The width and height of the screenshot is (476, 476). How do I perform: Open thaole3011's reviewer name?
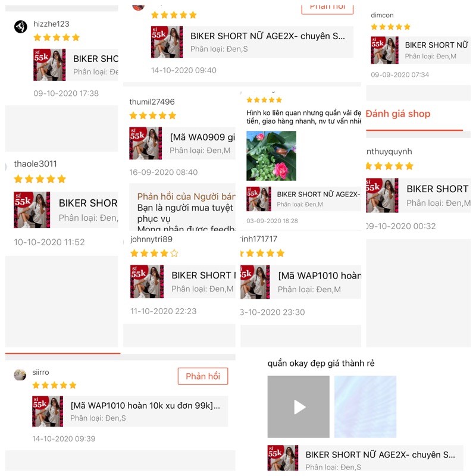[x=35, y=164]
